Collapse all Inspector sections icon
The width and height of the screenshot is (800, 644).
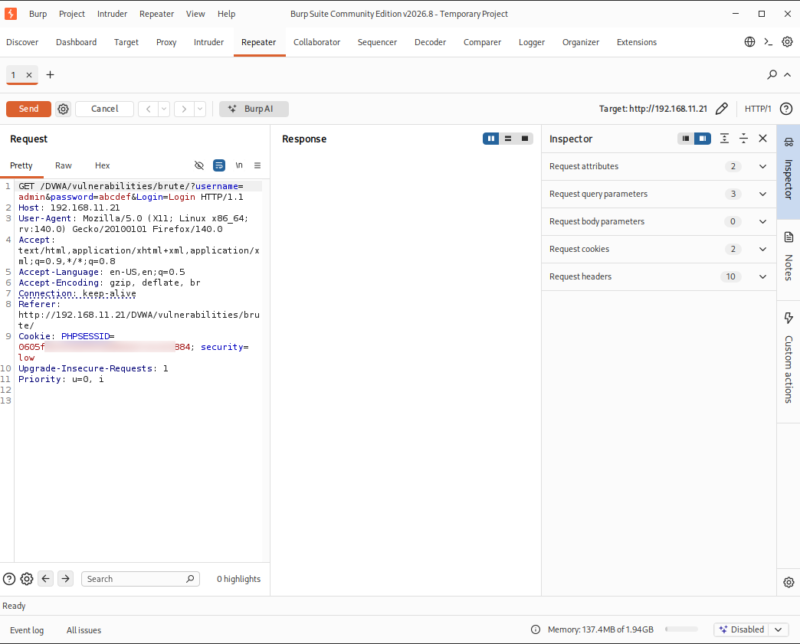coord(743,139)
